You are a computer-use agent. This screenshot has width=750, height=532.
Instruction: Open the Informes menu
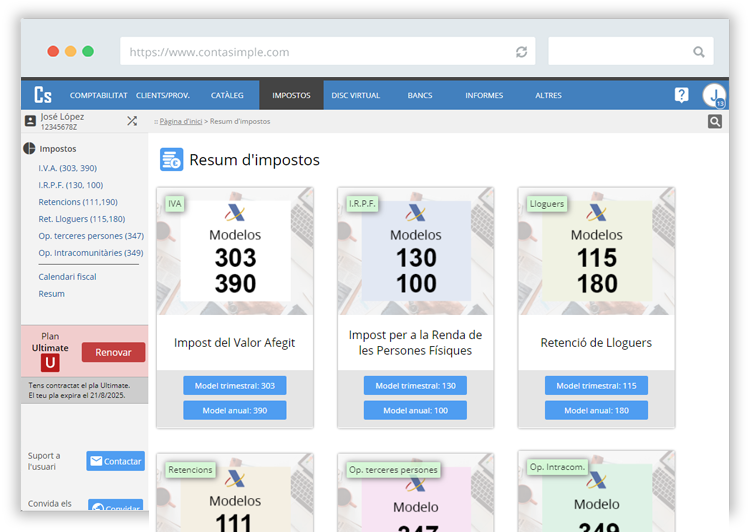(484, 95)
